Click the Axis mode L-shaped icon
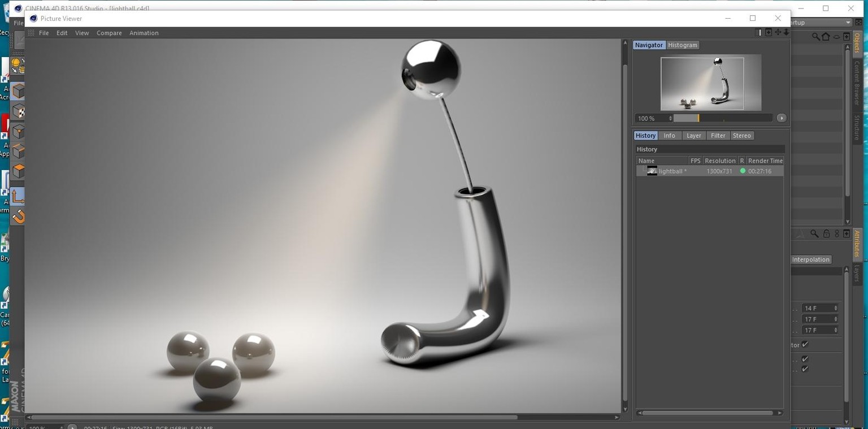 tap(18, 196)
